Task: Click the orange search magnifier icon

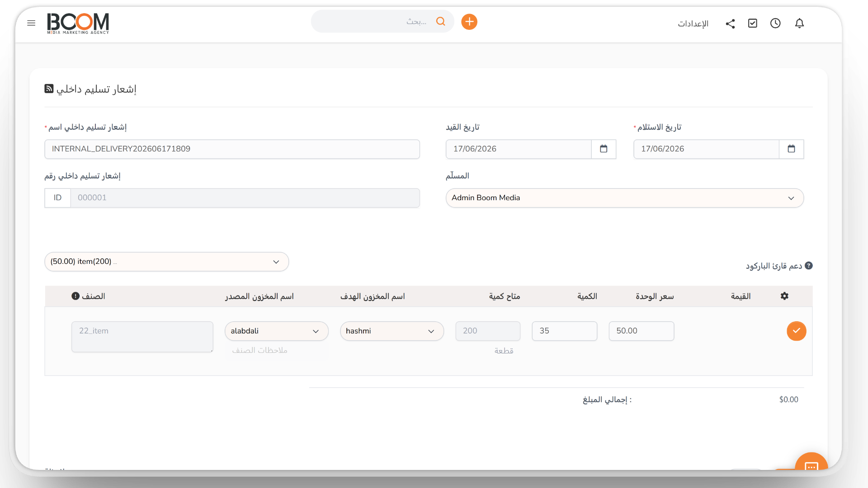Action: (x=441, y=21)
